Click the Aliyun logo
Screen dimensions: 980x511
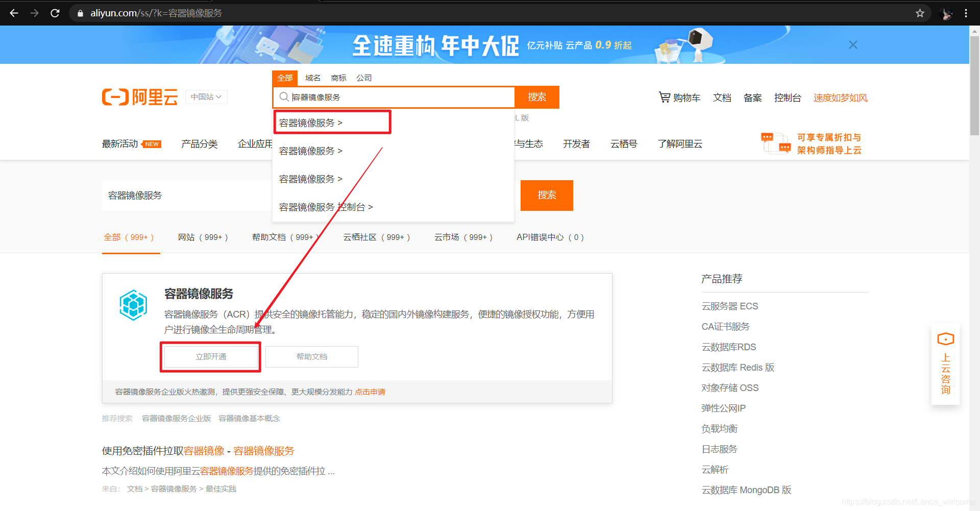(140, 97)
